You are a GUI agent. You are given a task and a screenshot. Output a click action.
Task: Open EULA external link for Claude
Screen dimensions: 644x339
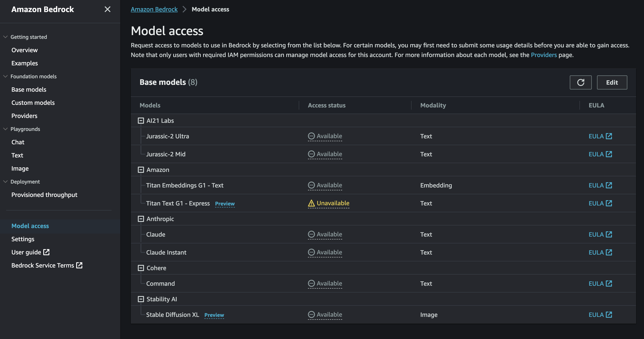600,234
